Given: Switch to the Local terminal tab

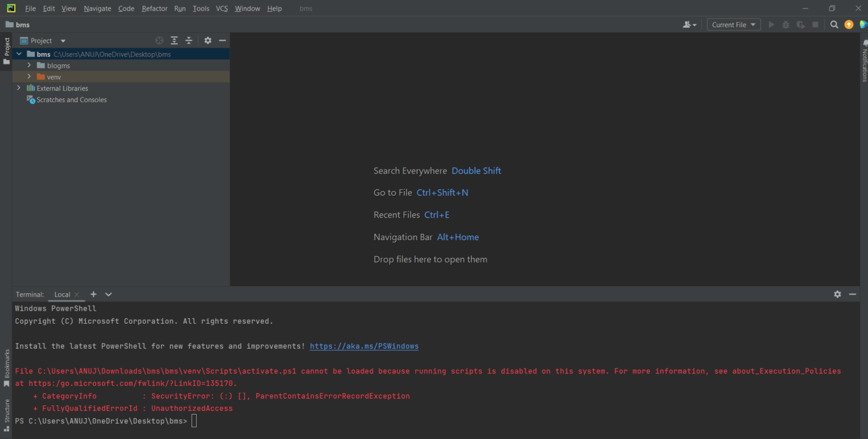Looking at the screenshot, I should (x=62, y=294).
